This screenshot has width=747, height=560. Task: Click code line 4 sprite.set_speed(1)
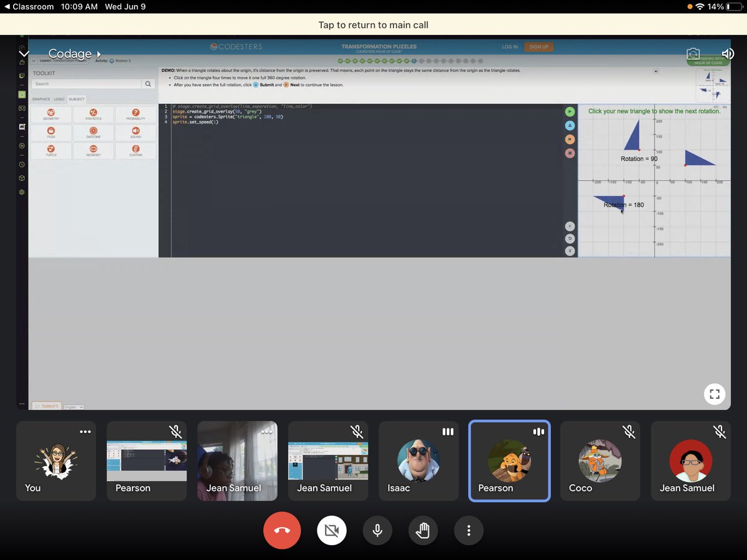195,122
